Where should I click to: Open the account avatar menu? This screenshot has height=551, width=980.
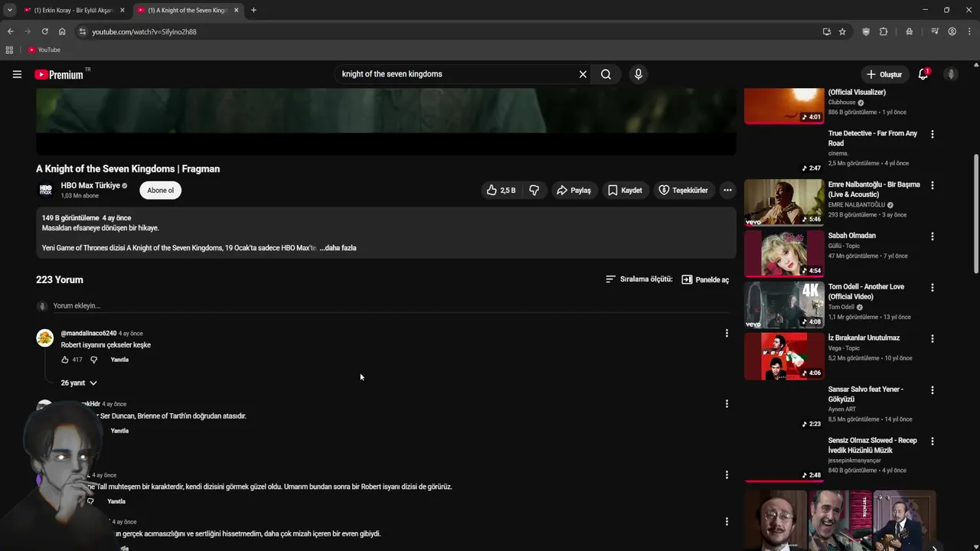pyautogui.click(x=951, y=74)
